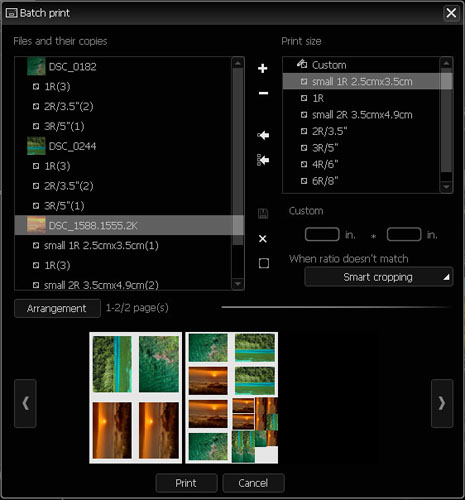The width and height of the screenshot is (465, 500).
Task: Select the DSC_0244 file entry
Action: [123, 146]
